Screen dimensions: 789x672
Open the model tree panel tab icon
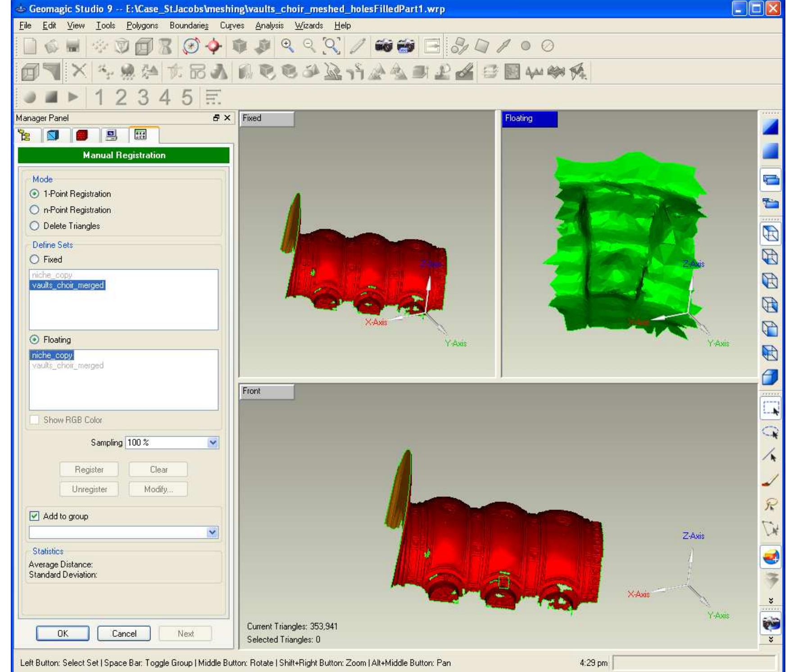[24, 135]
